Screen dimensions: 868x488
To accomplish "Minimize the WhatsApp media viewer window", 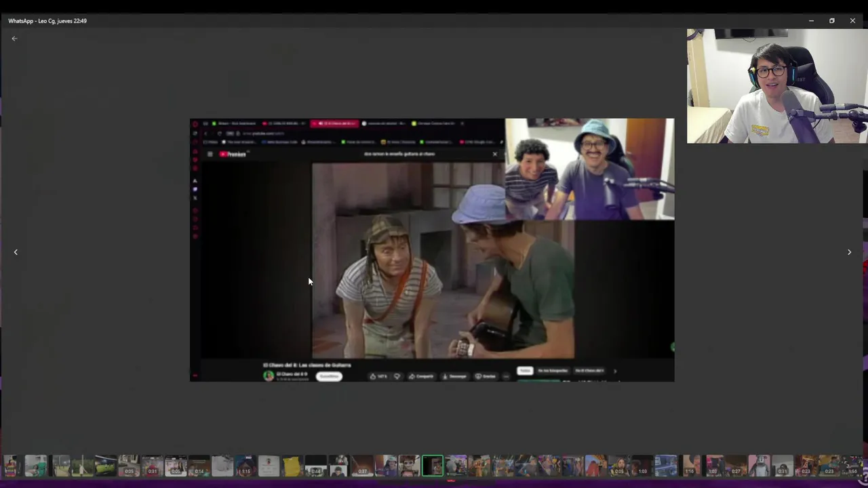I will click(x=811, y=21).
